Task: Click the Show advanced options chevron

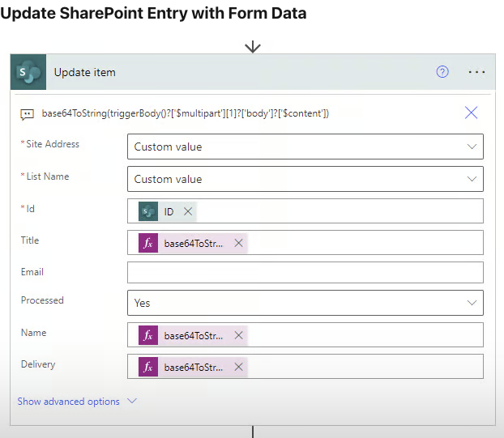Action: pyautogui.click(x=132, y=401)
